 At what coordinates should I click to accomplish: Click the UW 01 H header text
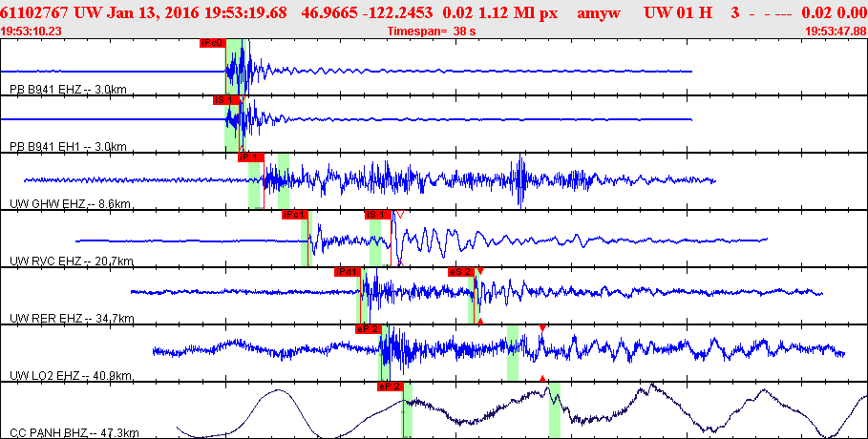coord(678,13)
